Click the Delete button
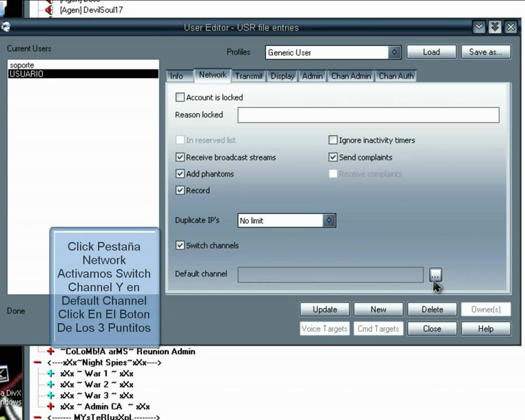Image resolution: width=525 pixels, height=420 pixels. (x=432, y=310)
